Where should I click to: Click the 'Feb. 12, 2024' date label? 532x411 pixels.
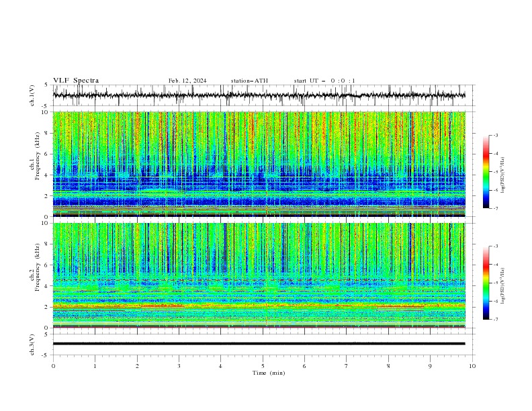[x=187, y=81]
